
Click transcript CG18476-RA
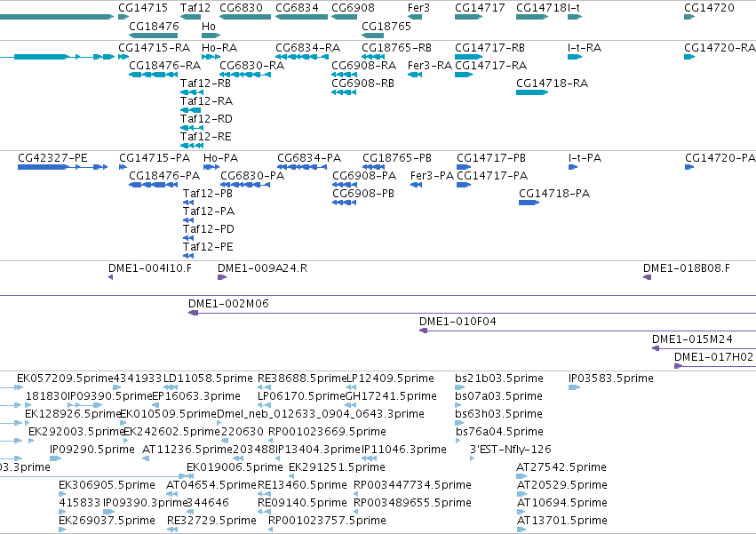[x=164, y=66]
